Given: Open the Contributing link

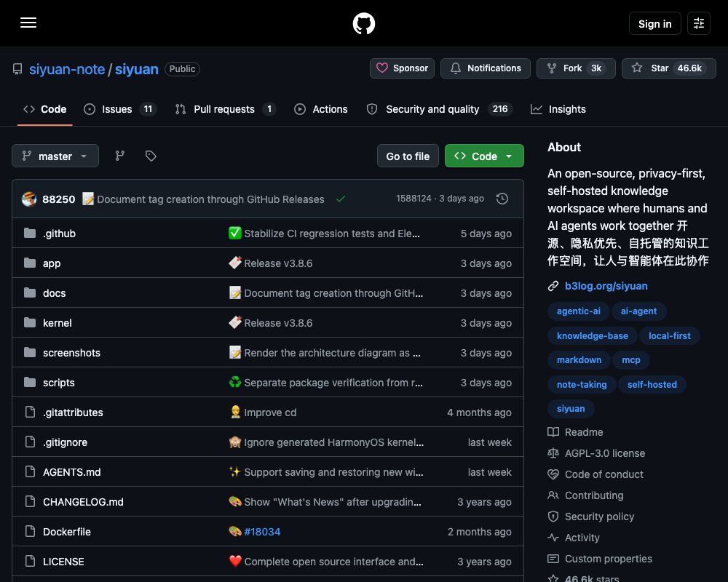Looking at the screenshot, I should [x=585, y=495].
